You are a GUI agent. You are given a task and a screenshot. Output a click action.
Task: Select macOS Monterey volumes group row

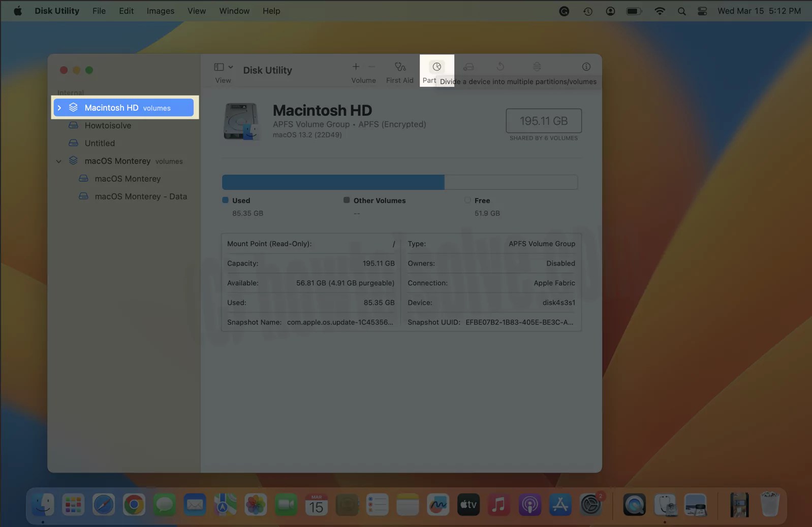coord(123,161)
